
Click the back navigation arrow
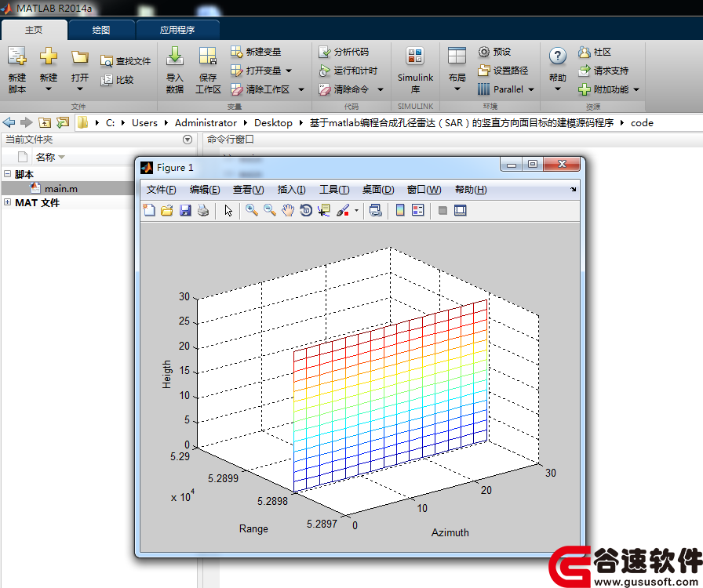point(9,122)
